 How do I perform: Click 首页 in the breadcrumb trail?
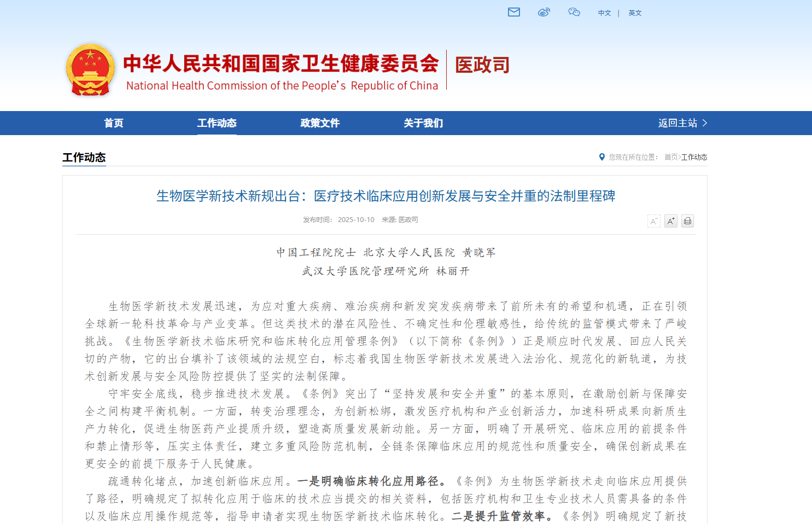[670, 157]
